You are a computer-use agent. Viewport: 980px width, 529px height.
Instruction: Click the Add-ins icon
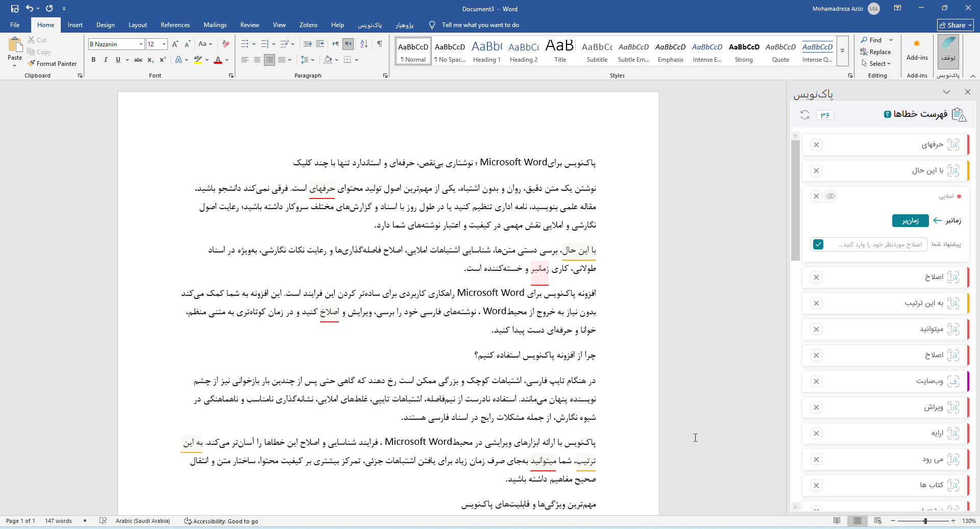(x=917, y=50)
